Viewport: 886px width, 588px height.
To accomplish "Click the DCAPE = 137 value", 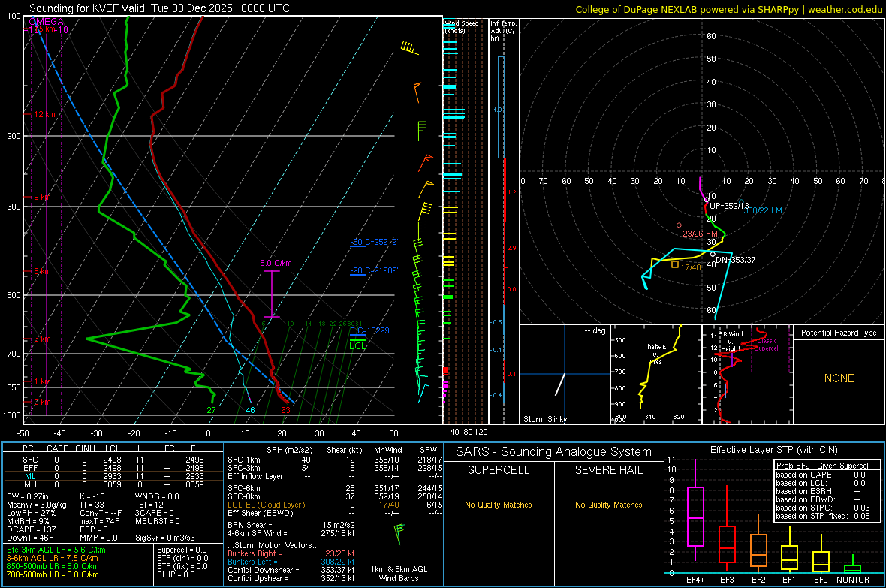I will (x=32, y=529).
